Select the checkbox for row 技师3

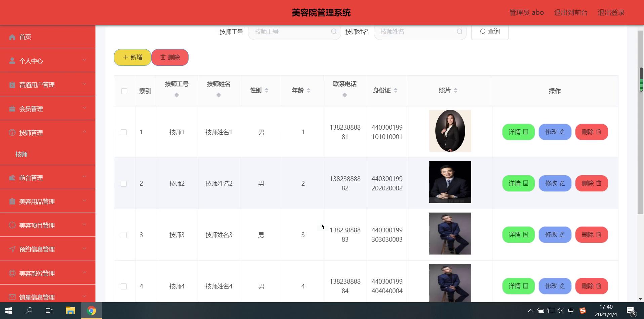(x=124, y=235)
